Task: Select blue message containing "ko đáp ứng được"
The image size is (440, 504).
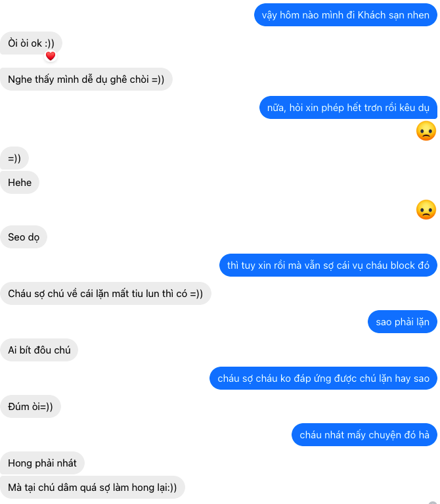Action: click(323, 378)
